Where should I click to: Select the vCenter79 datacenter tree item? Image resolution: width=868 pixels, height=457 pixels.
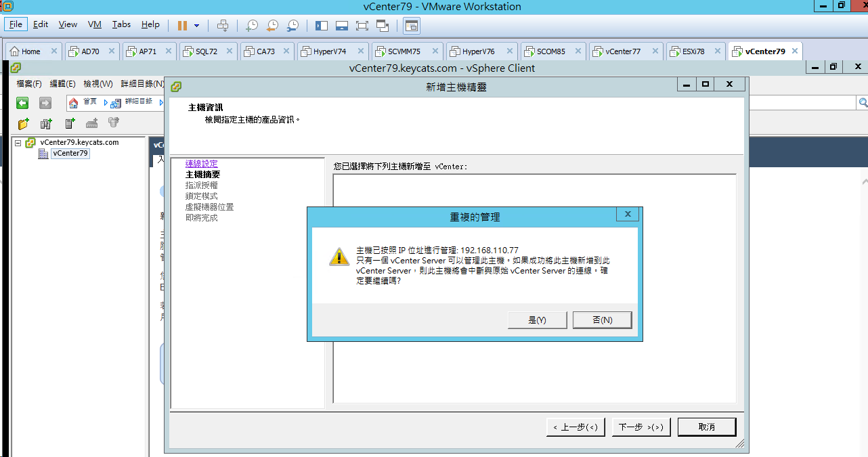pos(70,153)
